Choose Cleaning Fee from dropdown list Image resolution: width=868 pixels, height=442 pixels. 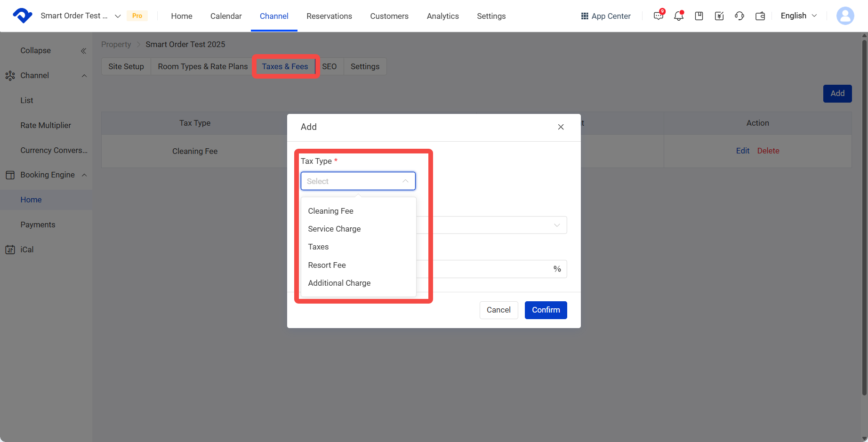click(358, 211)
